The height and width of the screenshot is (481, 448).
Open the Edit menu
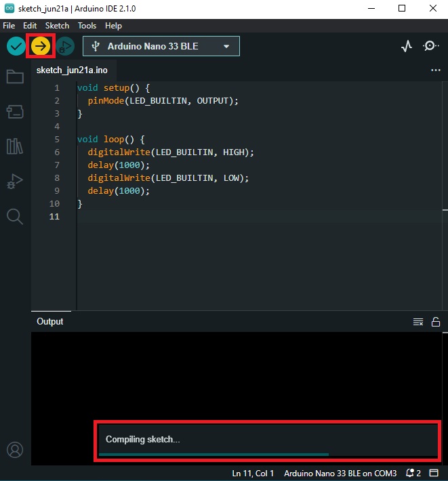click(x=30, y=26)
